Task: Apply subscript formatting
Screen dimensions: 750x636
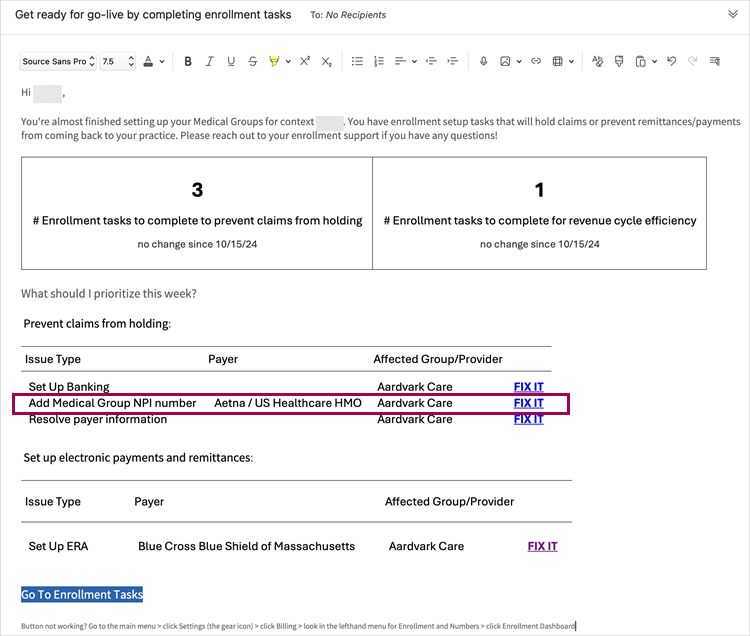Action: (x=326, y=61)
